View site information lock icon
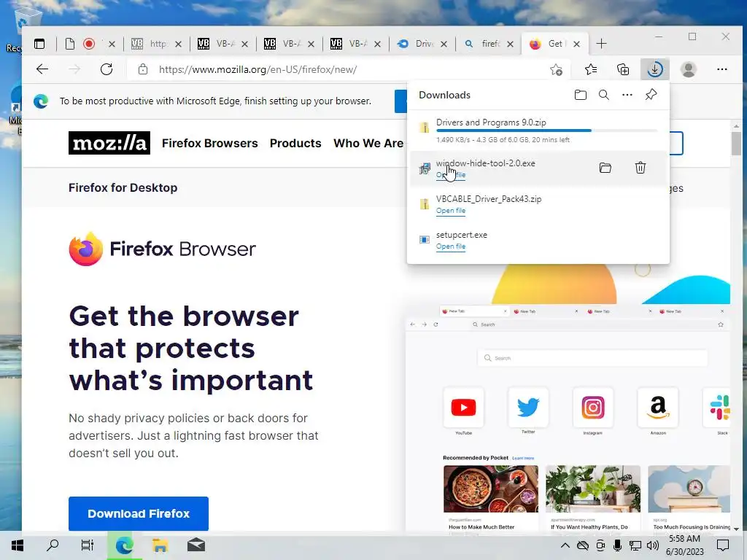This screenshot has width=747, height=560. point(142,69)
